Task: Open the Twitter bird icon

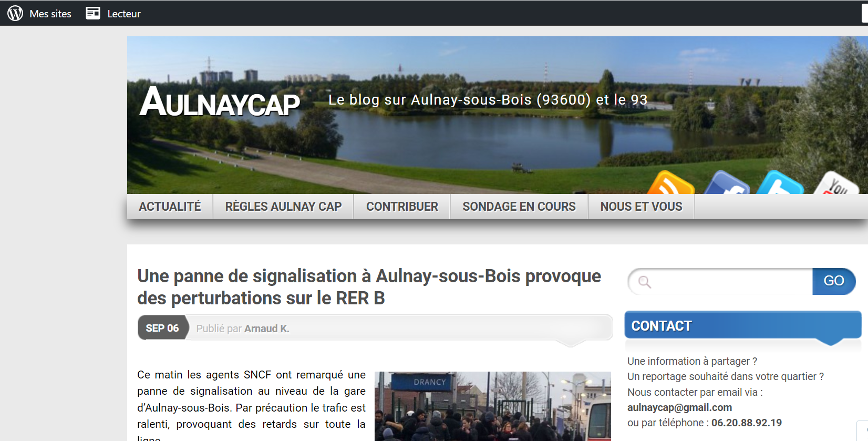Action: (x=780, y=184)
